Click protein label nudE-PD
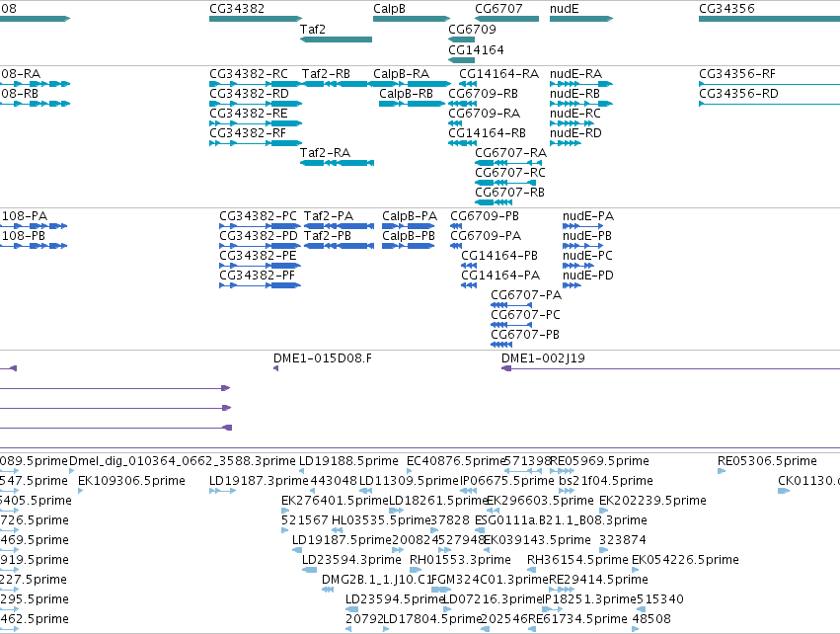 click(588, 276)
